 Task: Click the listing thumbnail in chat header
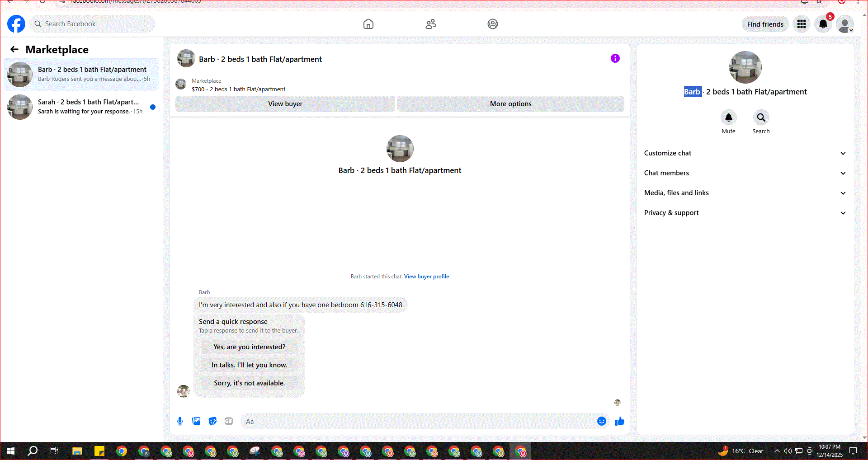click(x=186, y=59)
